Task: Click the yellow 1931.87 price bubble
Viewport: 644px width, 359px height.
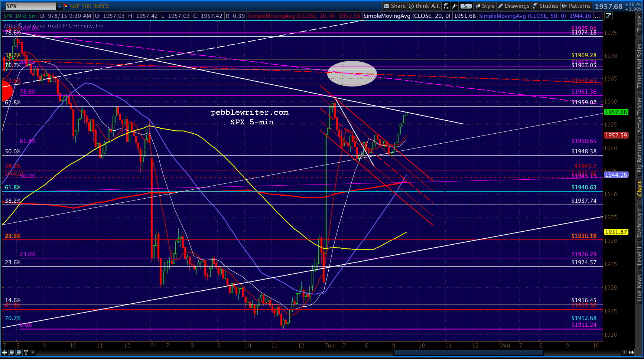Action: pyautogui.click(x=616, y=232)
